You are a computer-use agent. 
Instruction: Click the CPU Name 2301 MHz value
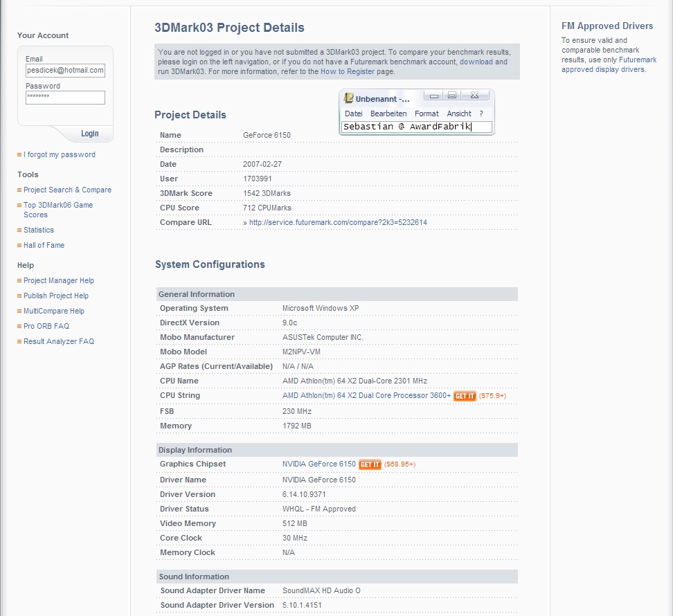355,381
